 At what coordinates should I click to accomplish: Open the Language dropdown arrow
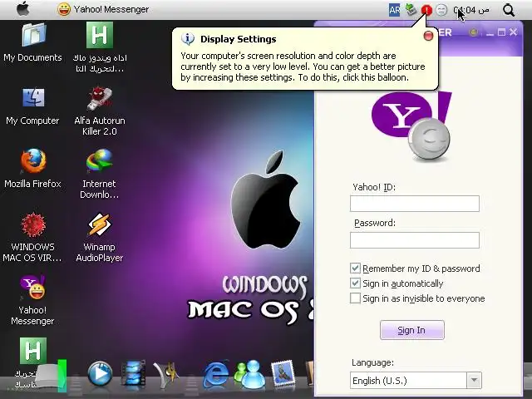[475, 381]
